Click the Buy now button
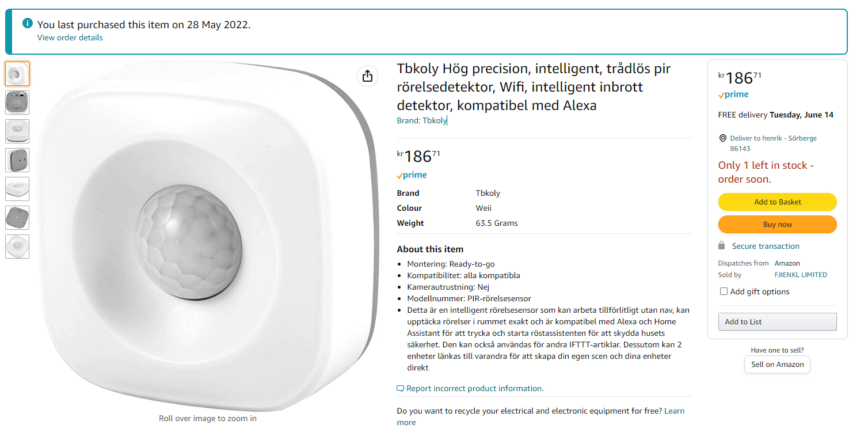Image resolution: width=868 pixels, height=447 pixels. click(x=778, y=225)
